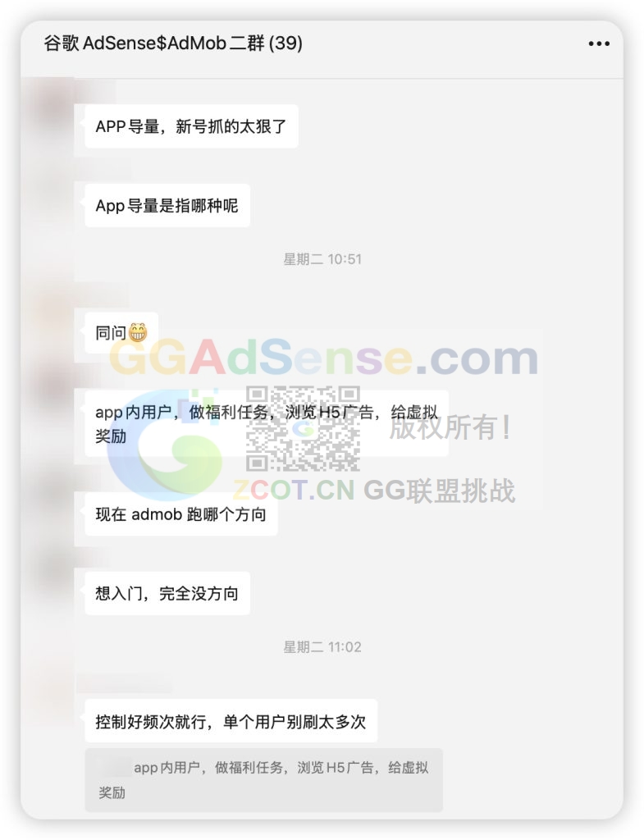
Task: Click the timestamp 星期二 11:02
Action: [322, 647]
